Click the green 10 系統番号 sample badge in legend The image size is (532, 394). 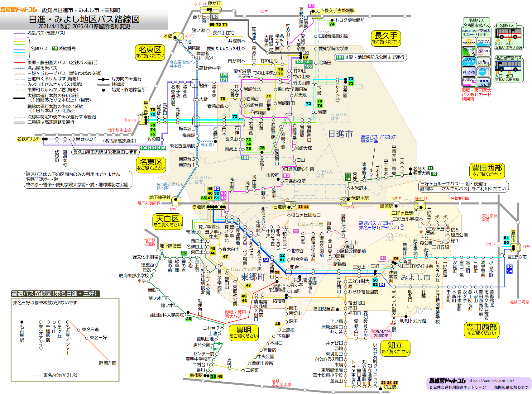(55, 48)
